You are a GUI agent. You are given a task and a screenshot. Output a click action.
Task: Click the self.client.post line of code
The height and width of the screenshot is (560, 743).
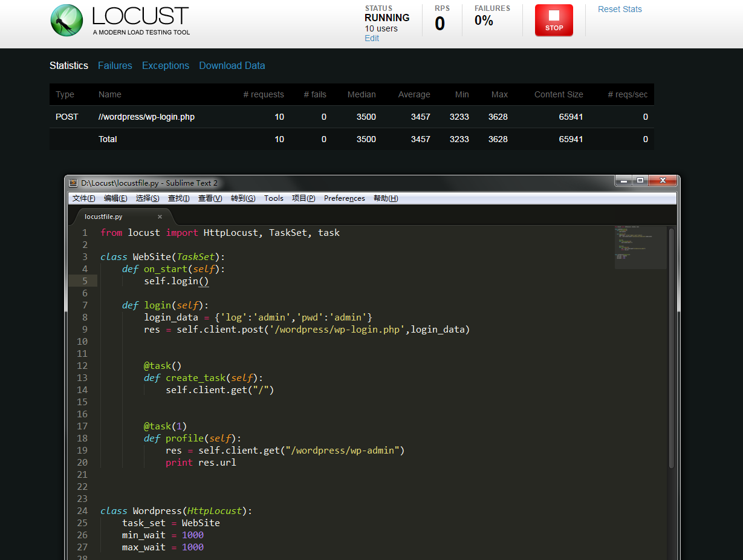point(307,329)
